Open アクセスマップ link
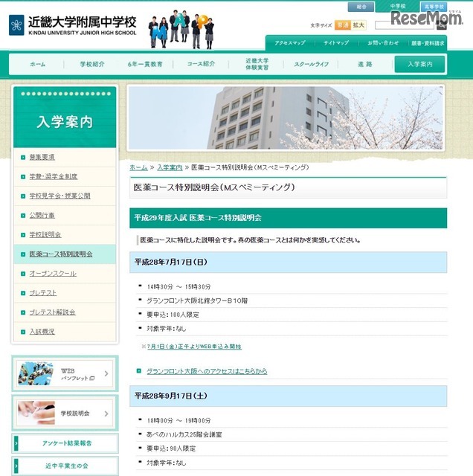This screenshot has height=476, width=473. click(289, 43)
